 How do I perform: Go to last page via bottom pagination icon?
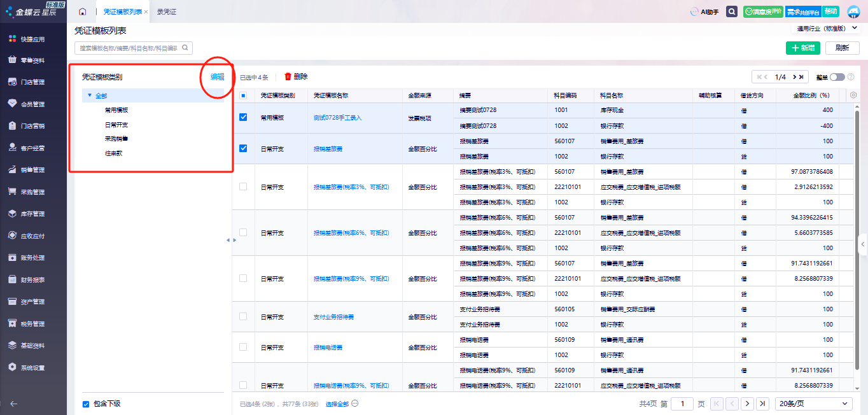(763, 404)
